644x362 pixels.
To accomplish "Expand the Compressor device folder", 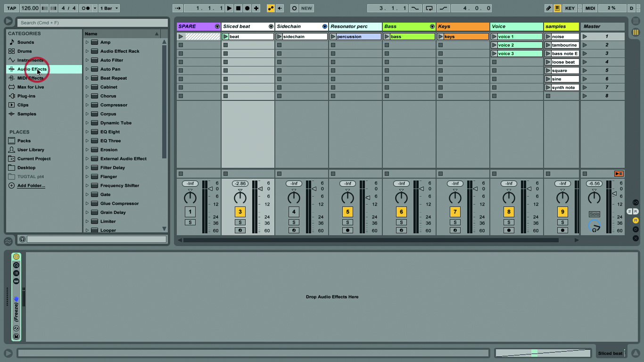I will point(87,105).
